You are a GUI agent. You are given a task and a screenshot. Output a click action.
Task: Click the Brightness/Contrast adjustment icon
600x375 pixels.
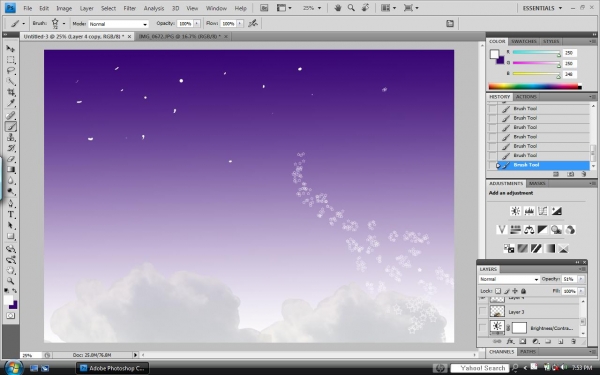tap(515, 211)
